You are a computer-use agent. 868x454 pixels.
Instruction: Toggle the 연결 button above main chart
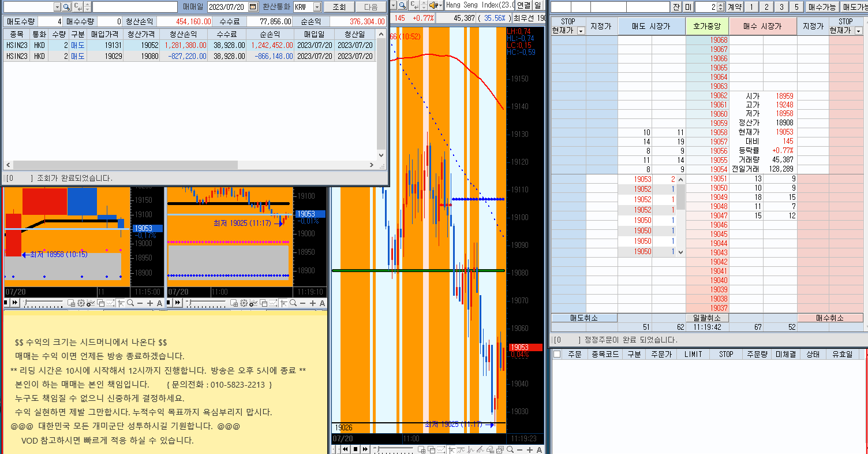click(523, 5)
